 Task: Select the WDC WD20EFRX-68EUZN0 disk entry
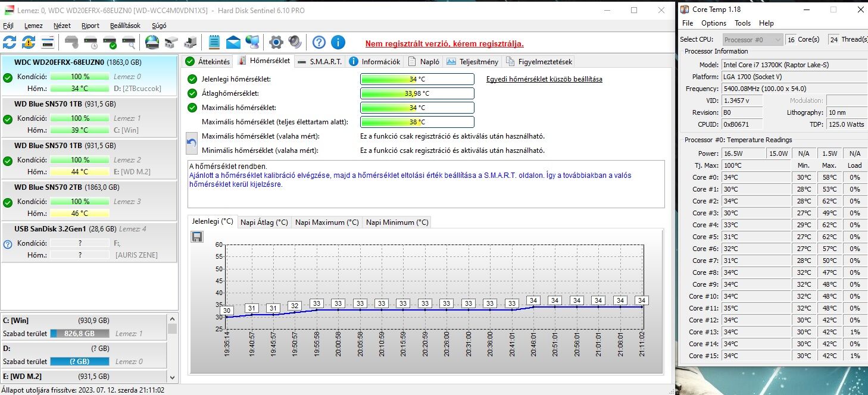coord(89,75)
